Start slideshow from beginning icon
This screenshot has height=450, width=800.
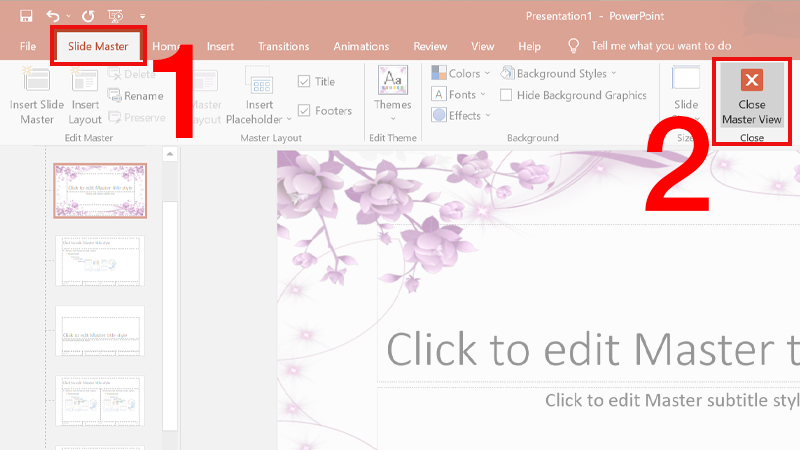[115, 16]
